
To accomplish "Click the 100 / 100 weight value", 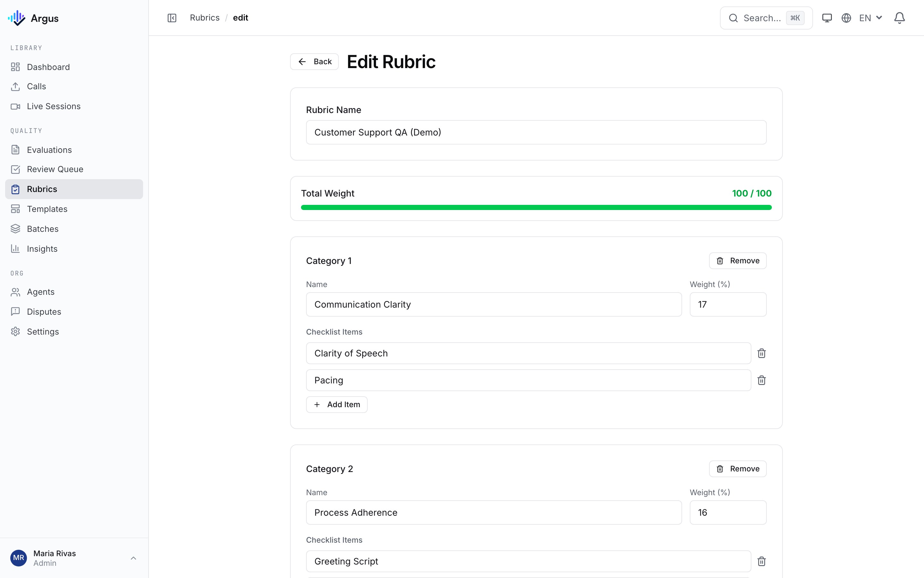I will click(x=751, y=193).
